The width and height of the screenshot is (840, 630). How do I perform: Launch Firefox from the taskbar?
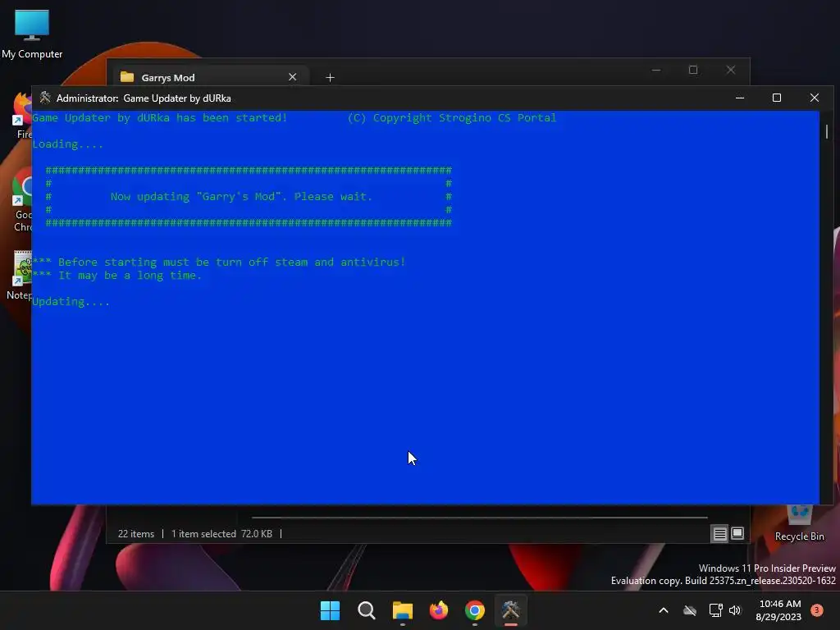click(x=439, y=610)
